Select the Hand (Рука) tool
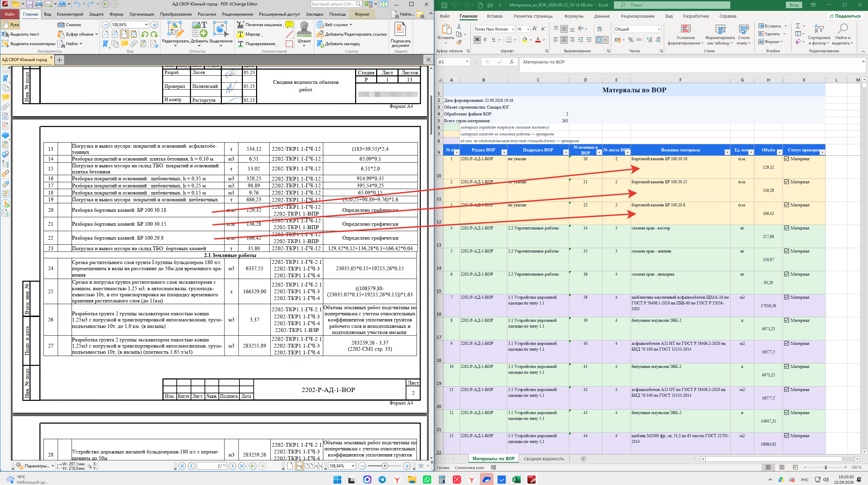Image resolution: width=868 pixels, height=485 pixels. 11,25
